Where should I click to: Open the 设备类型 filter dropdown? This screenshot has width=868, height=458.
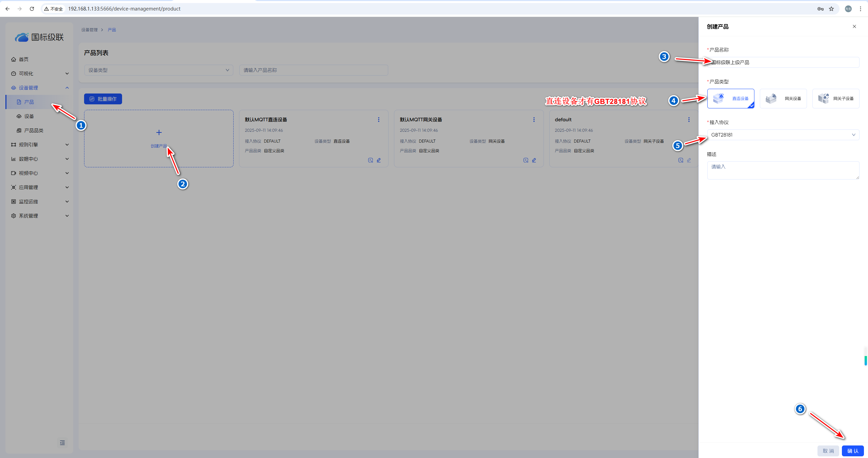(x=158, y=70)
